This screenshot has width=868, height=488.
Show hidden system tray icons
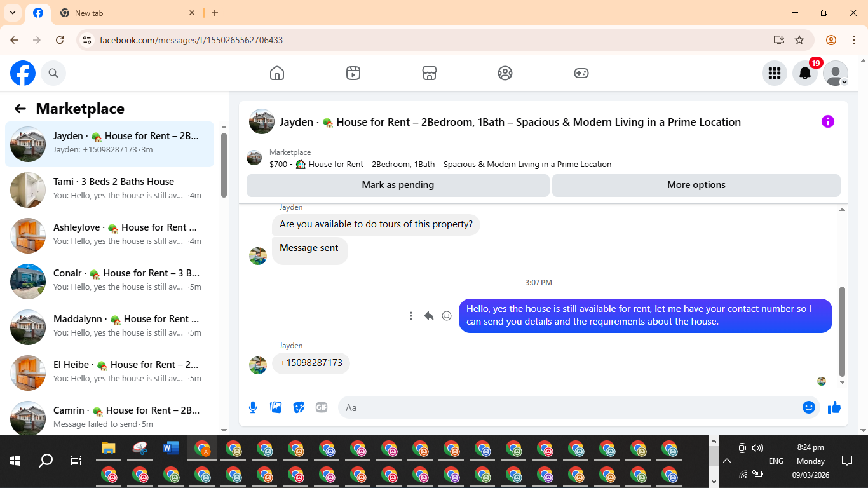click(x=727, y=461)
